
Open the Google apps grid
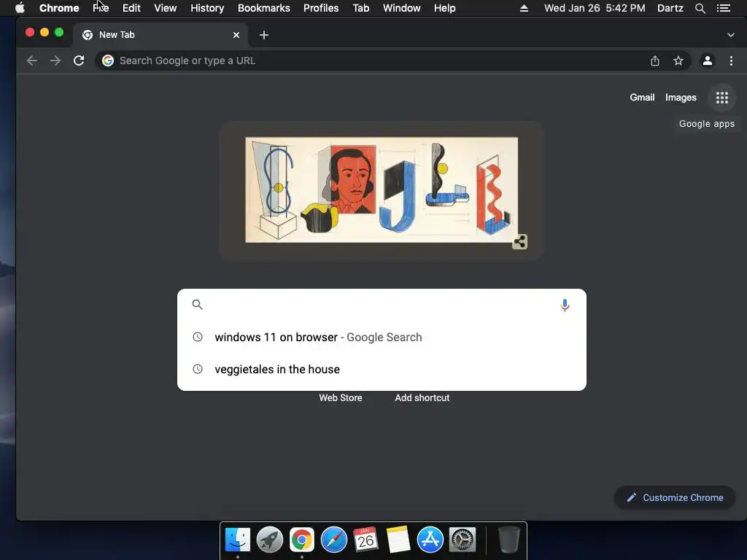722,98
